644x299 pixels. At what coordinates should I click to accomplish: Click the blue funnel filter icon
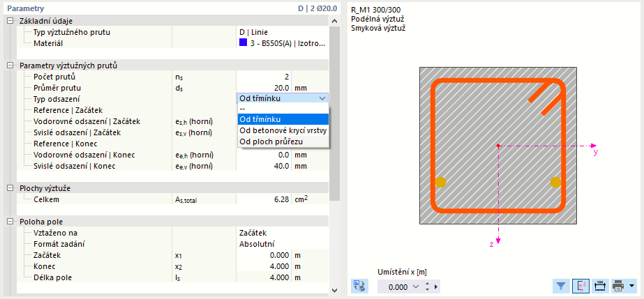561,286
